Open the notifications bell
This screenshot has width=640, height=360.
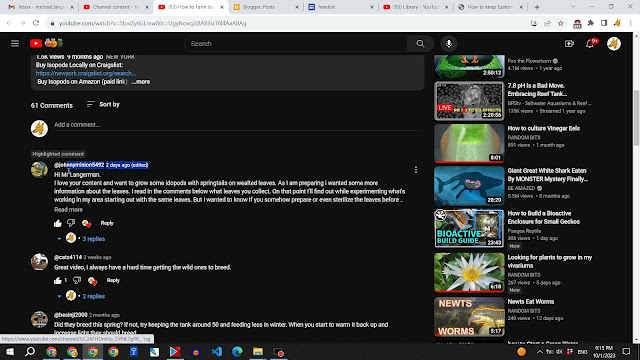590,44
